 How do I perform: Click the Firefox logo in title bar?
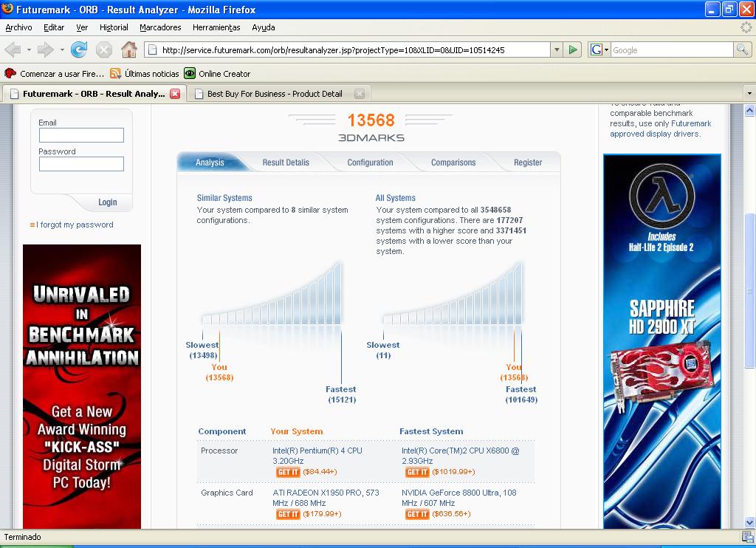point(7,9)
